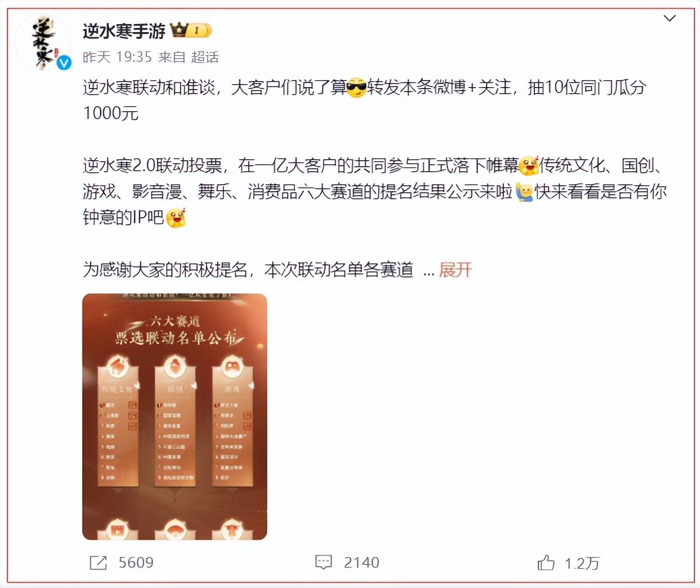Toggle the thumbs-up like icon
The height and width of the screenshot is (588, 700).
pos(546,562)
